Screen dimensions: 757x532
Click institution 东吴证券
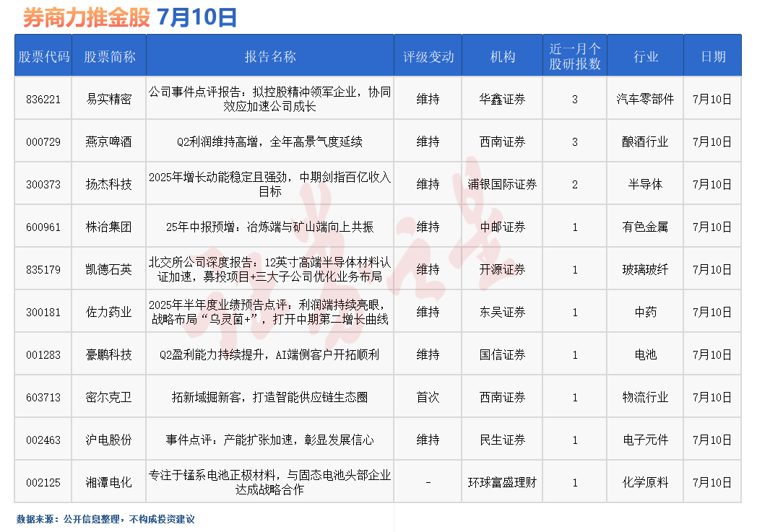(502, 312)
